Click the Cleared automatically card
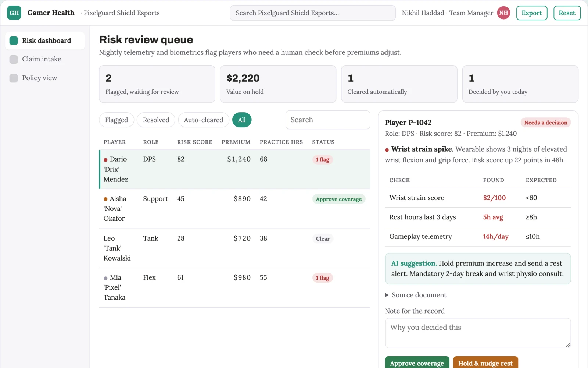 tap(399, 84)
